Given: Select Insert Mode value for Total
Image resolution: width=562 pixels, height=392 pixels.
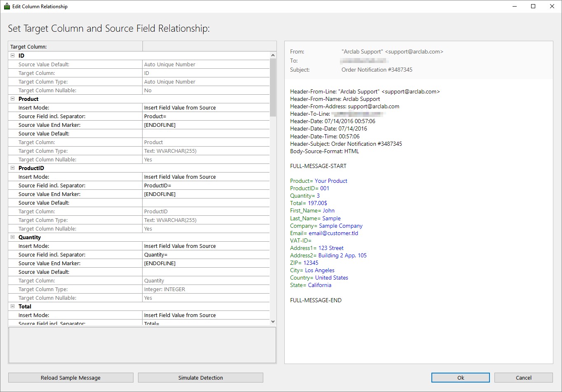Looking at the screenshot, I should click(206, 315).
